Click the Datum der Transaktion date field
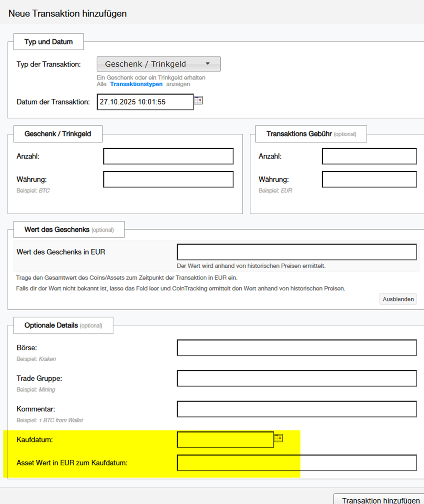Viewport: 424px width, 504px height. coord(145,102)
